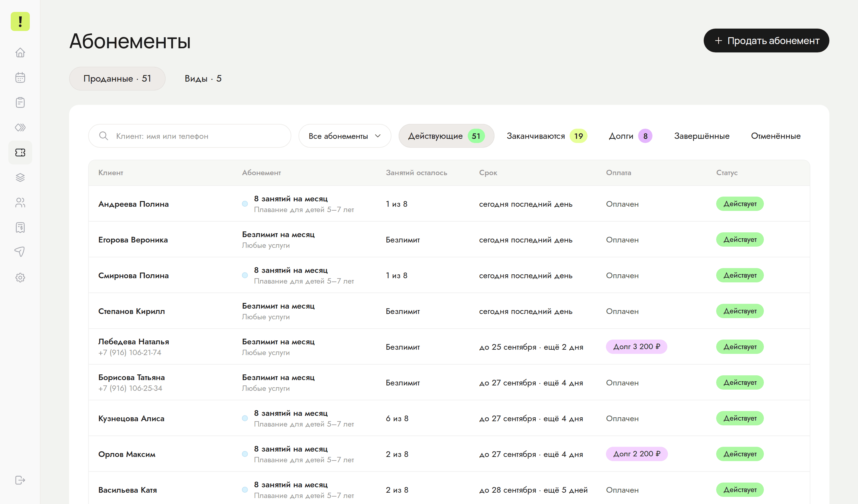858x504 pixels.
Task: Click the blue dot in Кузнецова Алиса row
Action: [245, 418]
